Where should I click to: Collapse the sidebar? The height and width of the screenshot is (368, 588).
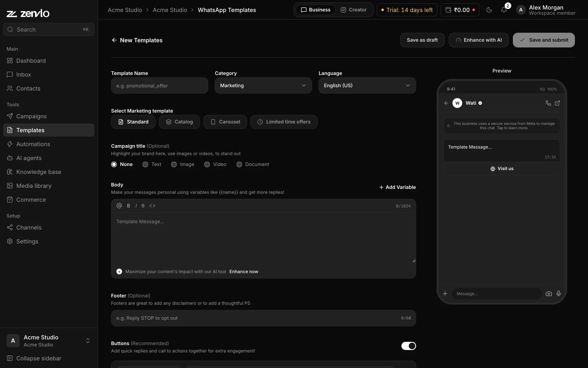pos(34,358)
